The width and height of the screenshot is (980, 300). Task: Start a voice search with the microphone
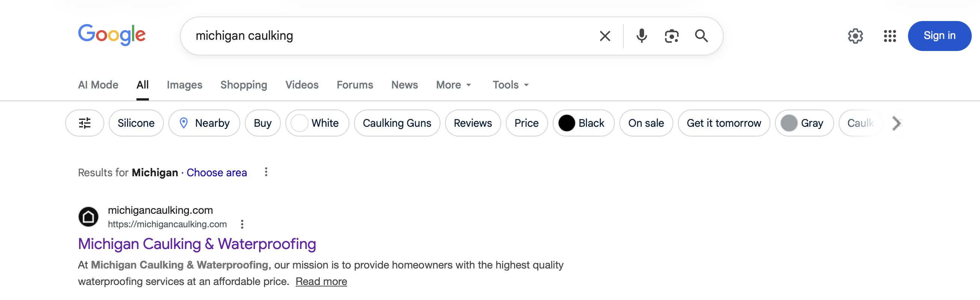(641, 36)
